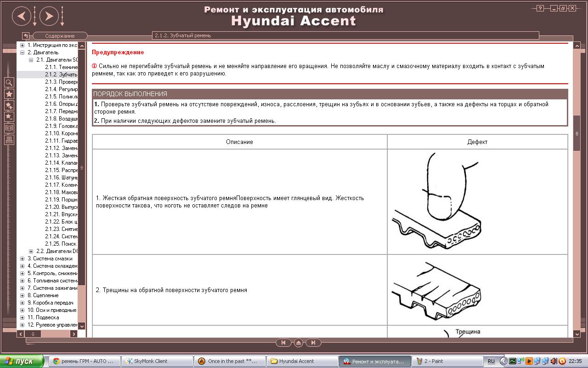Image resolution: width=588 pixels, height=368 pixels.
Task: Expand '12. Рулевое управлен' node
Action: [x=22, y=325]
